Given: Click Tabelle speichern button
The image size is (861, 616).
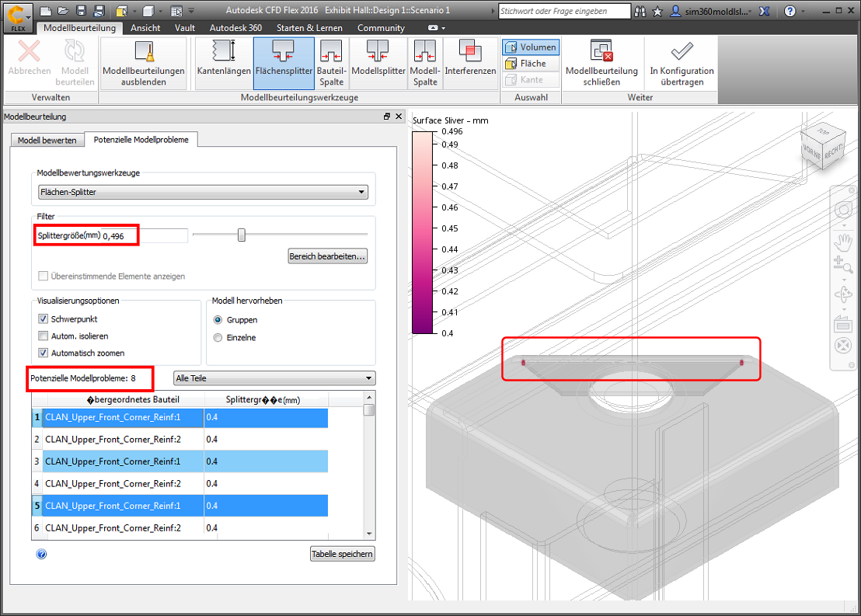Looking at the screenshot, I should [x=342, y=554].
